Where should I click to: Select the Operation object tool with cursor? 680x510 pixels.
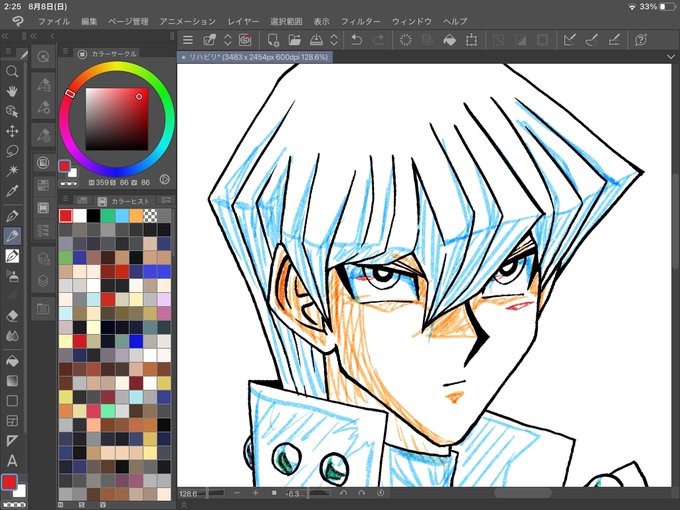12,111
